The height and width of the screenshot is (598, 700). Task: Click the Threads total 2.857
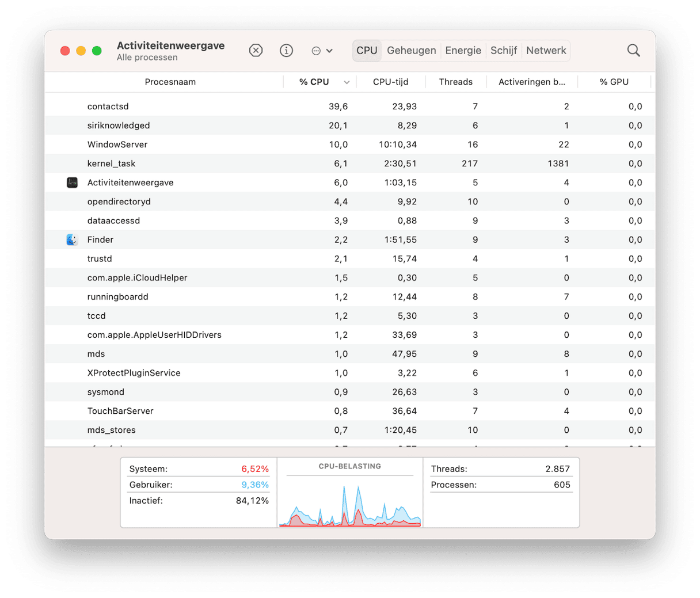[x=557, y=469]
